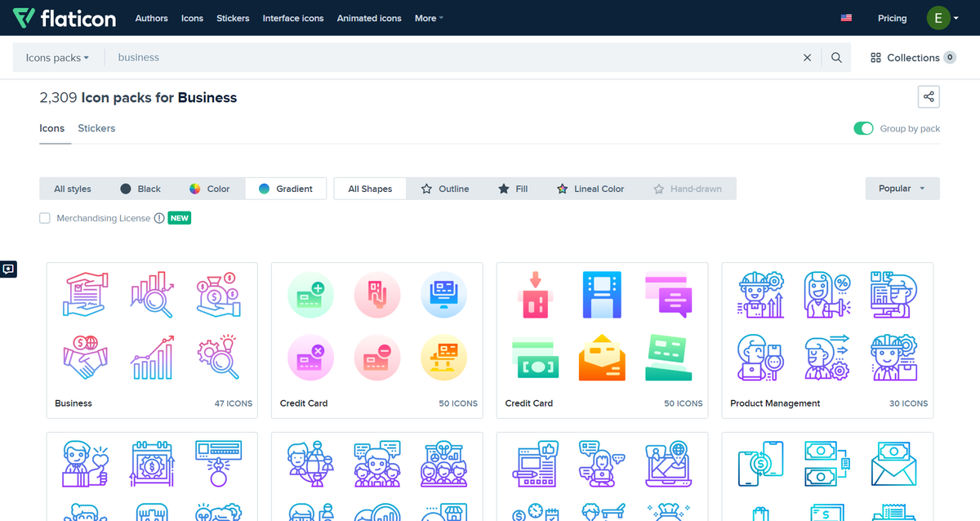Toggle the Outline shape filter
The image size is (980, 521).
pos(446,188)
